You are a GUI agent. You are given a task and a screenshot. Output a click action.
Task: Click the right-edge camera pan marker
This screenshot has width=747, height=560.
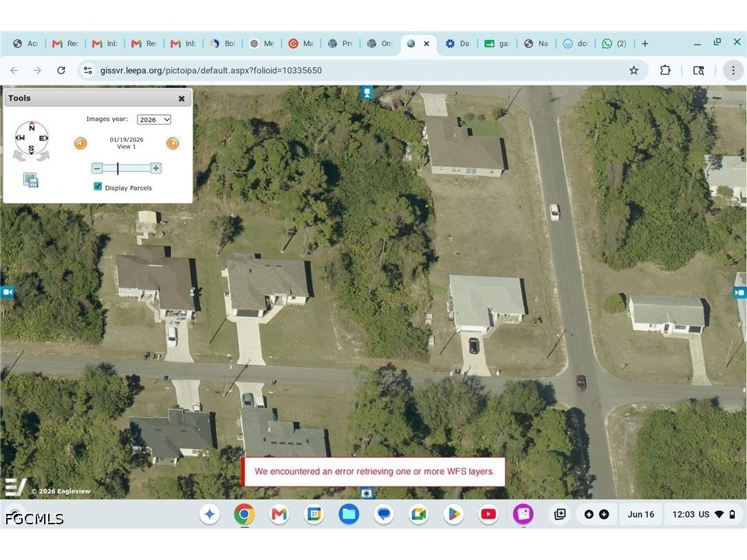740,292
